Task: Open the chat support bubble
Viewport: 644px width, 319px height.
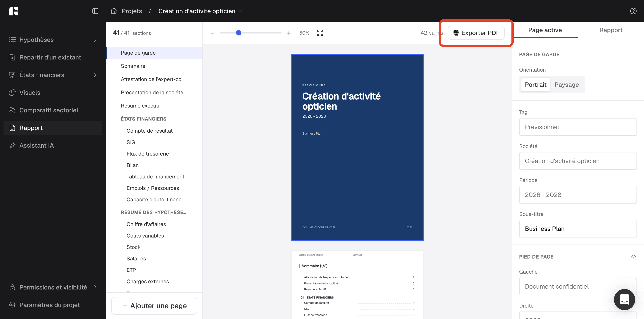Action: click(x=624, y=300)
